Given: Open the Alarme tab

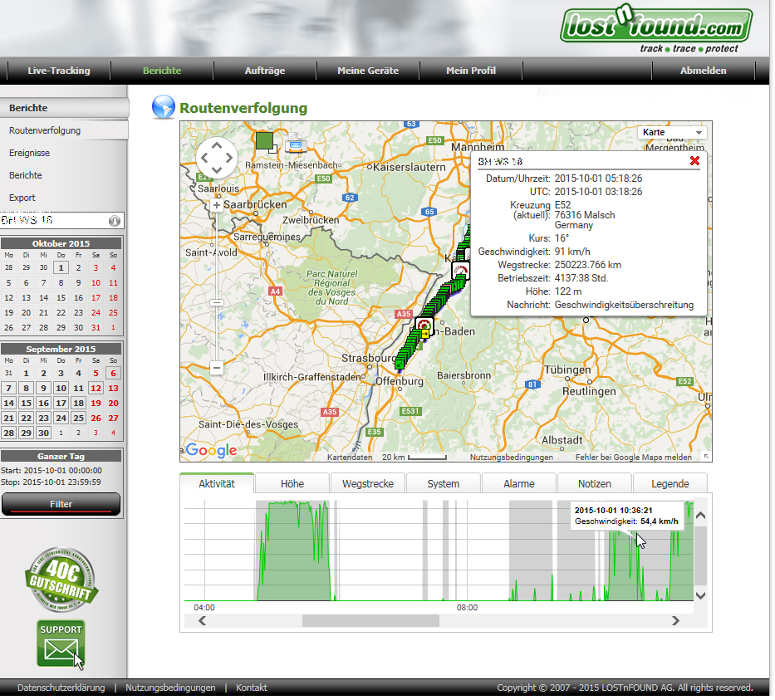Looking at the screenshot, I should (x=518, y=483).
